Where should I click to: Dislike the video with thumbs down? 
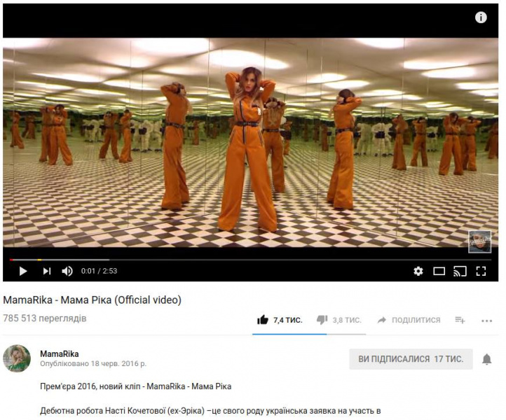(x=322, y=320)
